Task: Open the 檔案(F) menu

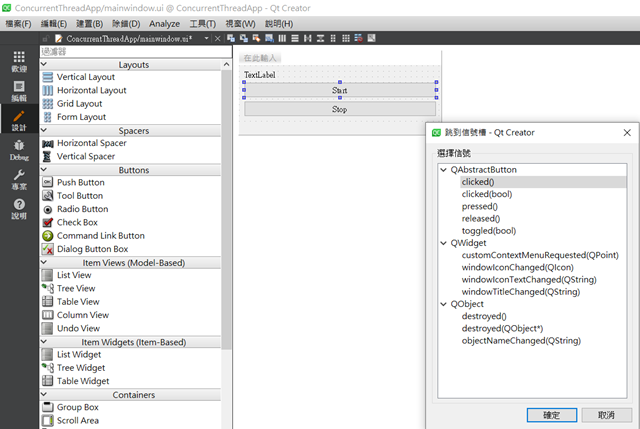Action: [18, 24]
